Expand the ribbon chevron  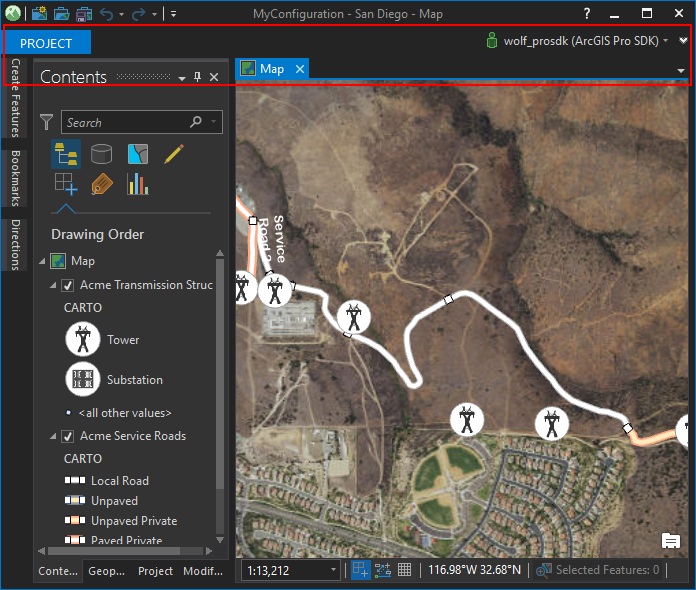[x=683, y=40]
